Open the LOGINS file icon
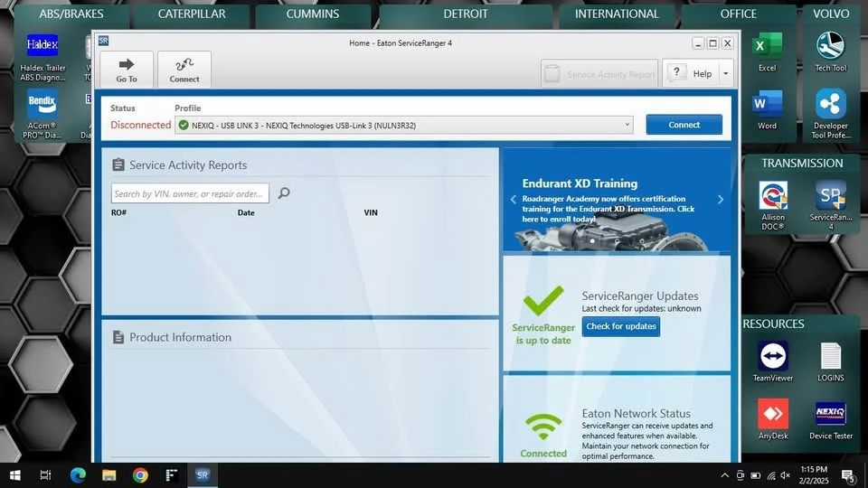 point(830,362)
